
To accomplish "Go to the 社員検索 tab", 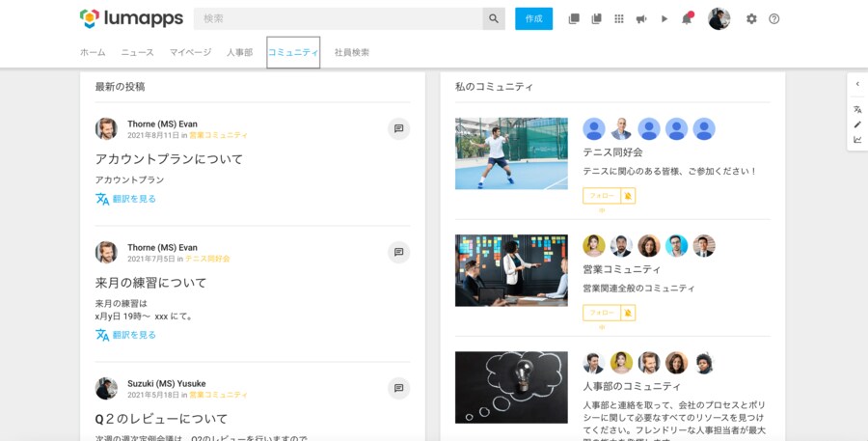I will (351, 52).
